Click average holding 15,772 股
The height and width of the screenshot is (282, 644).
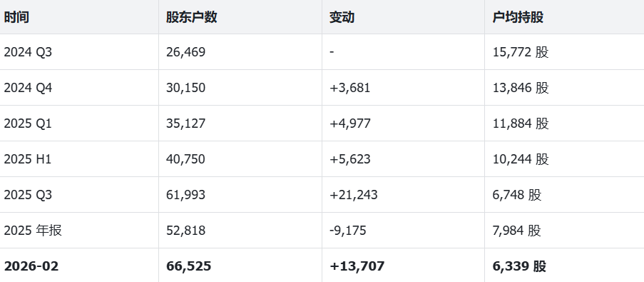tap(521, 52)
